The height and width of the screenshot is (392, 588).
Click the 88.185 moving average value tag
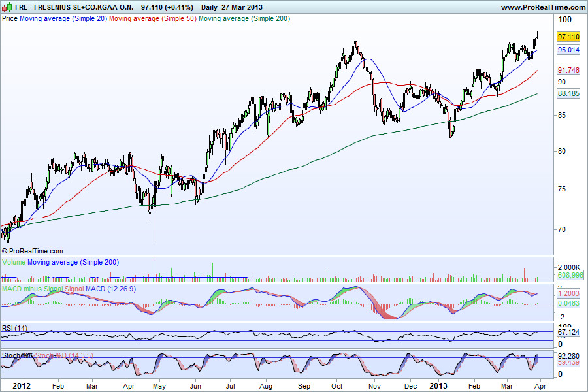[568, 93]
